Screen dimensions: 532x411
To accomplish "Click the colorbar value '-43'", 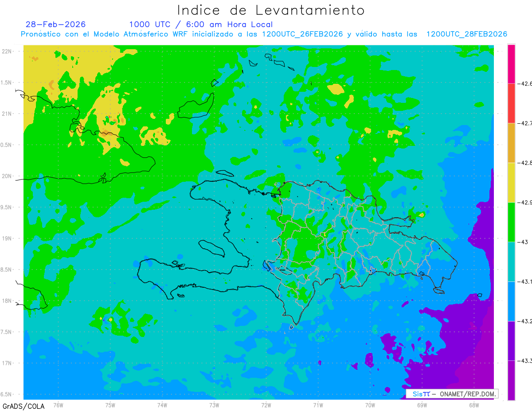I will click(x=523, y=242).
